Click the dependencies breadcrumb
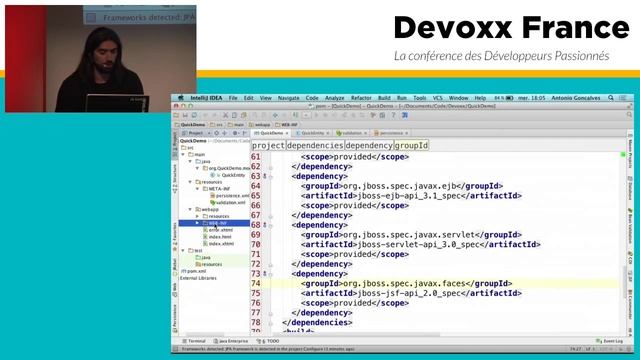640x360 pixels. point(315,145)
